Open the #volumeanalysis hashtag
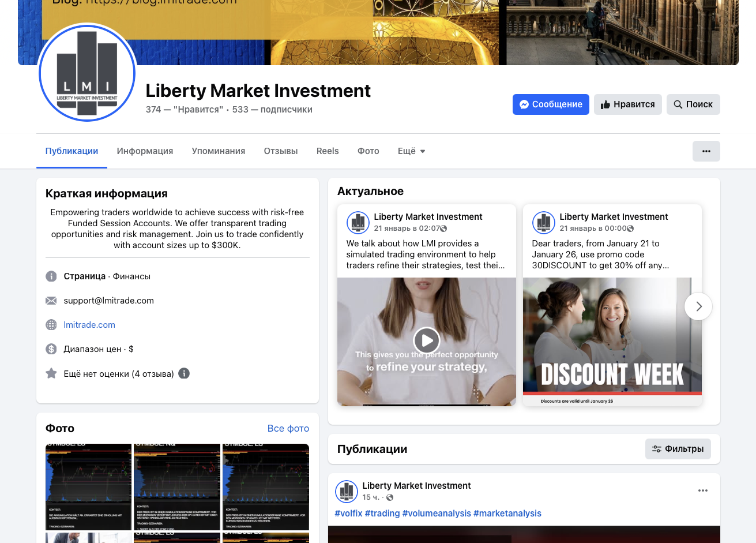Image resolution: width=756 pixels, height=543 pixels. click(x=437, y=514)
